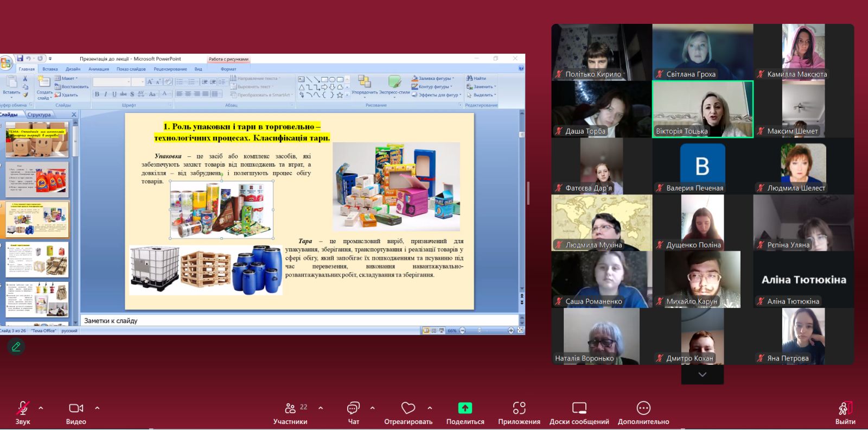The width and height of the screenshot is (868, 430).
Task: Open the Приложения apps icon
Action: tap(519, 408)
